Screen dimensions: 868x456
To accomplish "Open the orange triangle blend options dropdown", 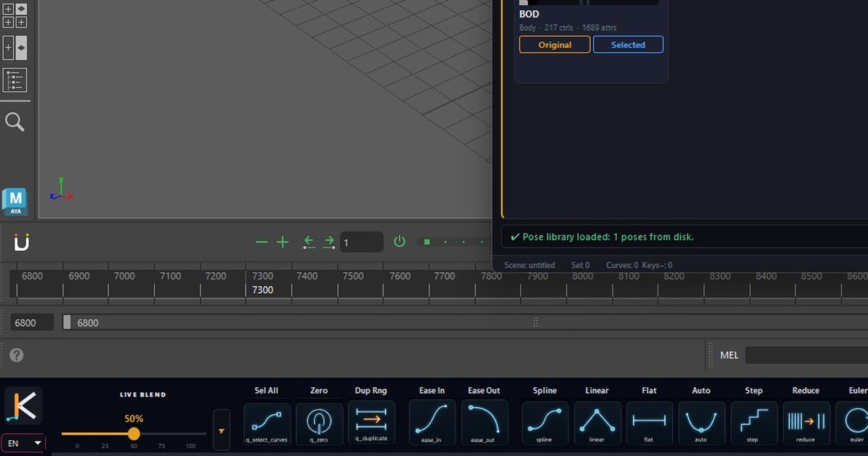I will coord(221,430).
